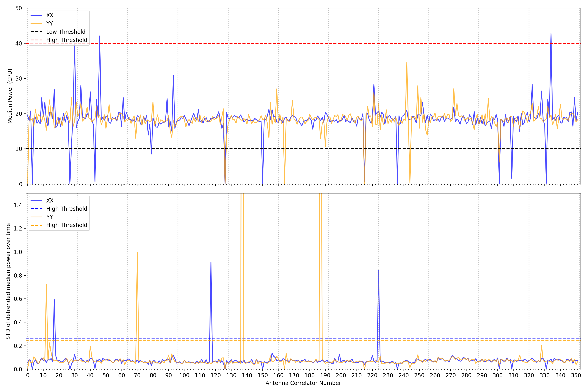Click y-axis tick label 50 on top plot
The image size is (588, 392).
click(x=18, y=8)
